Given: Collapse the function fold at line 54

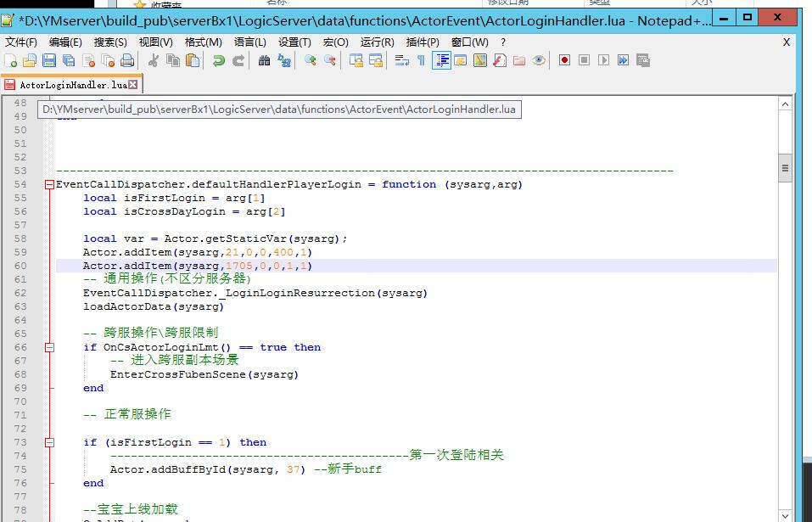Looking at the screenshot, I should (50, 184).
